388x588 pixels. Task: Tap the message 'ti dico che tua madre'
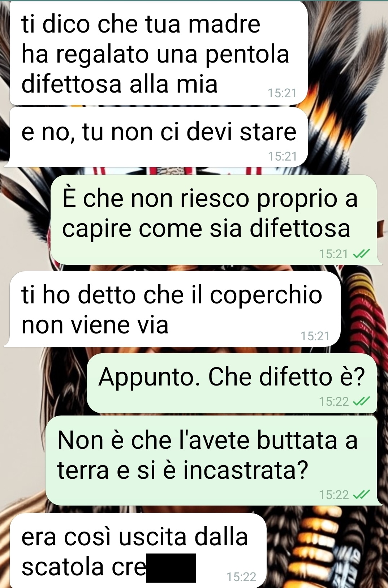[x=158, y=53]
